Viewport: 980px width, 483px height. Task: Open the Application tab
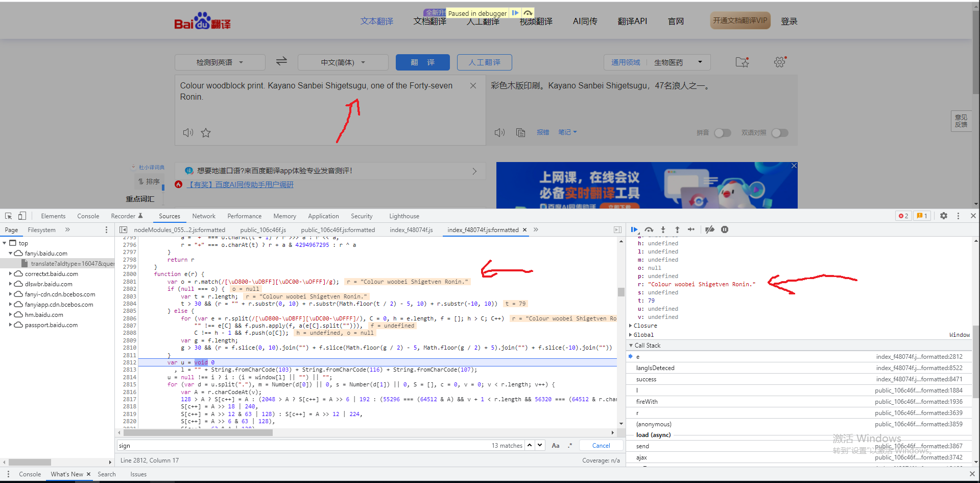(323, 216)
